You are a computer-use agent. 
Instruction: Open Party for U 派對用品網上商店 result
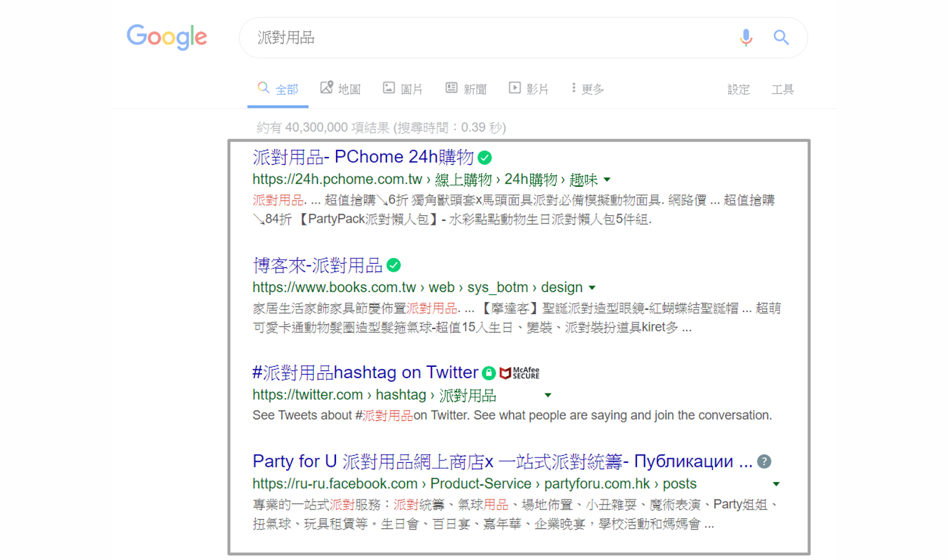(x=502, y=462)
